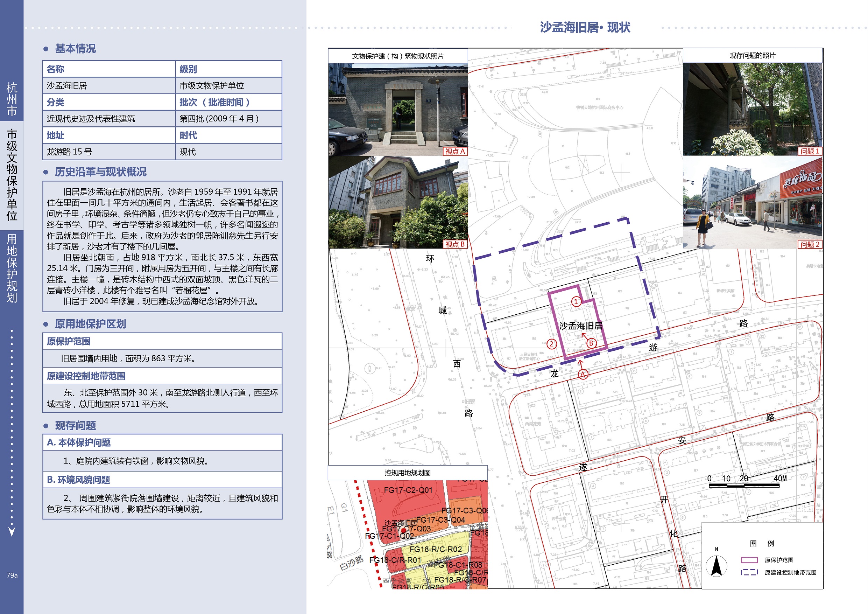Screen dimensions: 868x614
Task: Click the bullet dot beside 基本情况
Action: (46, 49)
